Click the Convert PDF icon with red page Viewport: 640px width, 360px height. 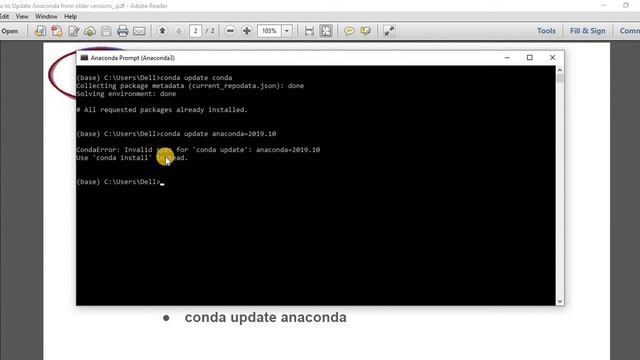click(57, 31)
